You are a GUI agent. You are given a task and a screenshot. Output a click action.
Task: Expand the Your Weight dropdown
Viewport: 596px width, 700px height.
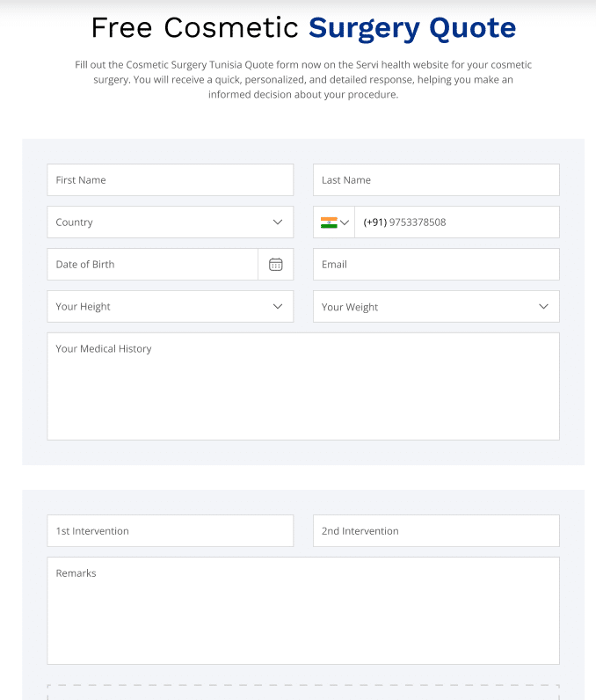click(x=436, y=306)
